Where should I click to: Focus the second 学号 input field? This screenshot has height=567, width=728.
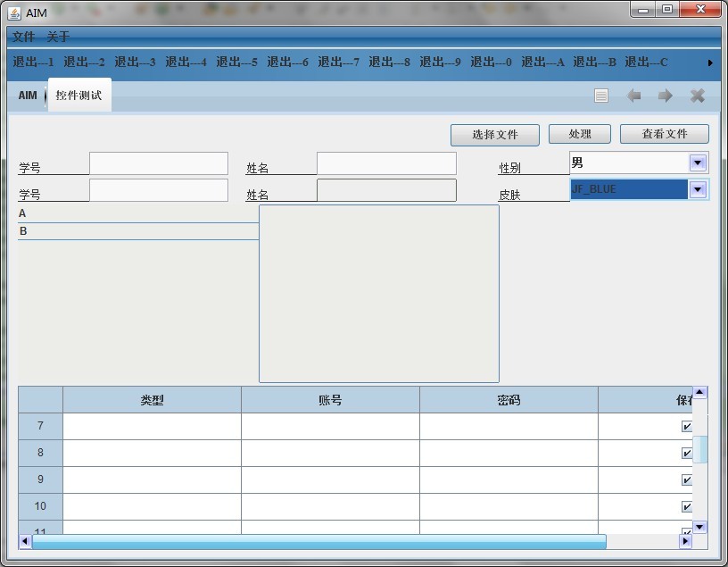[x=159, y=190]
